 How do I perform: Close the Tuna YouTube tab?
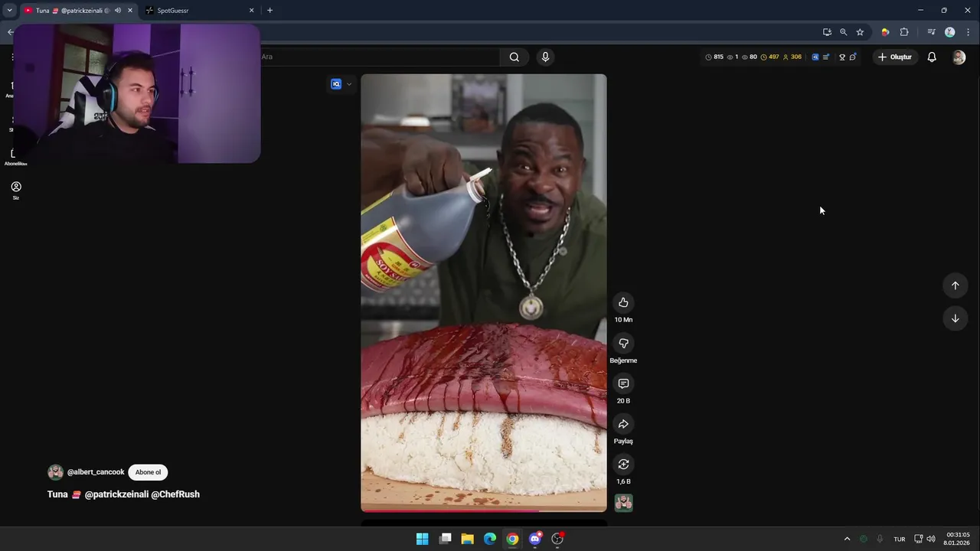point(130,11)
